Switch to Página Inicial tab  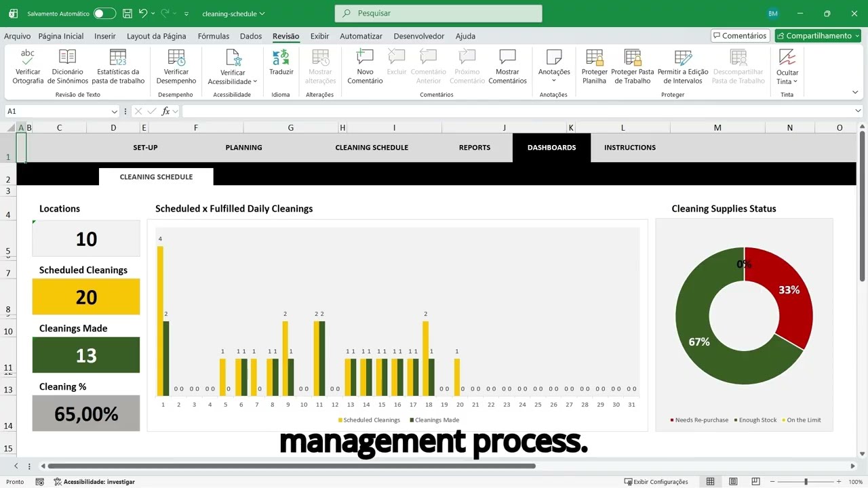click(x=61, y=36)
